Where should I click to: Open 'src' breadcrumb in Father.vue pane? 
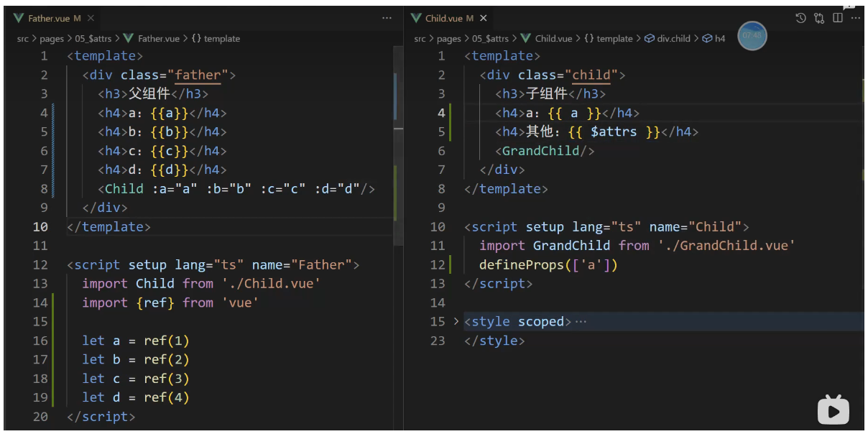[23, 39]
